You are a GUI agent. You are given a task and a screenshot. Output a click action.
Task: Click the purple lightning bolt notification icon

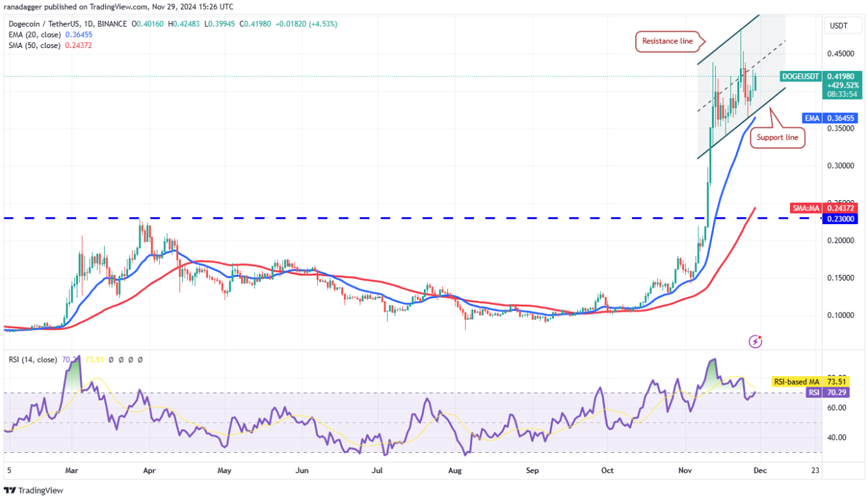(x=755, y=340)
